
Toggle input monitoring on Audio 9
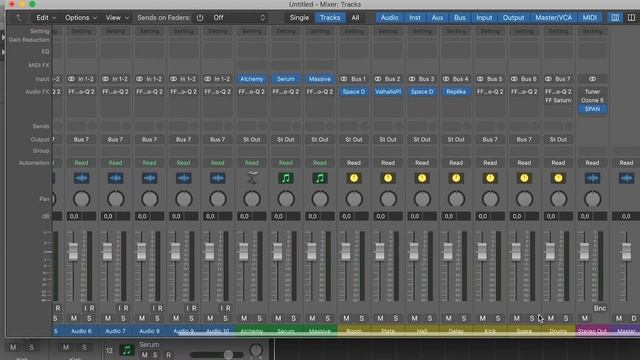(188, 308)
